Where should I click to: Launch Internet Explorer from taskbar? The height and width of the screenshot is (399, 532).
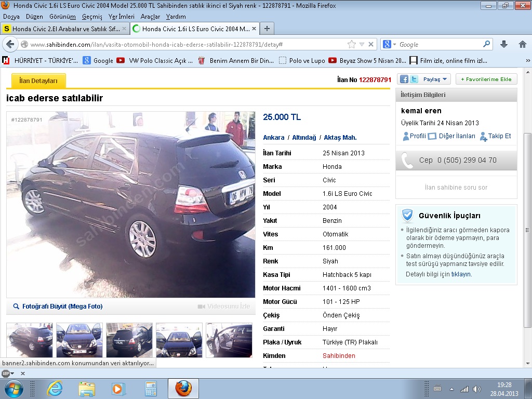pos(55,389)
